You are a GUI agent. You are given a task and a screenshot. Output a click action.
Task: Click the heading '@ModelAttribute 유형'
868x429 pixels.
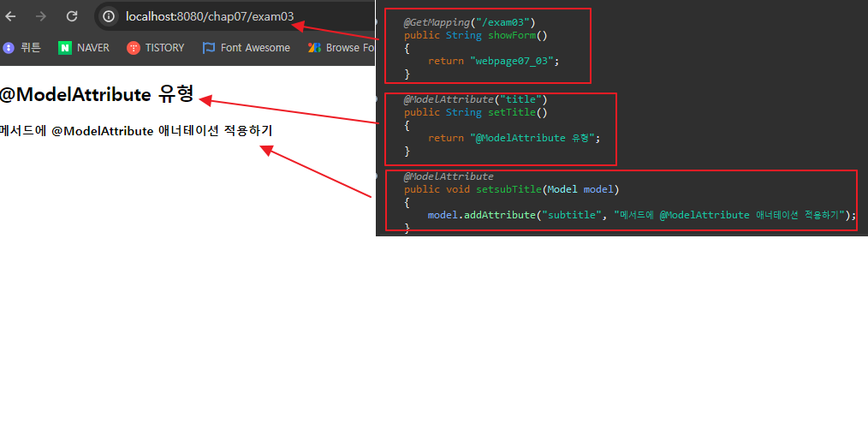pos(97,95)
